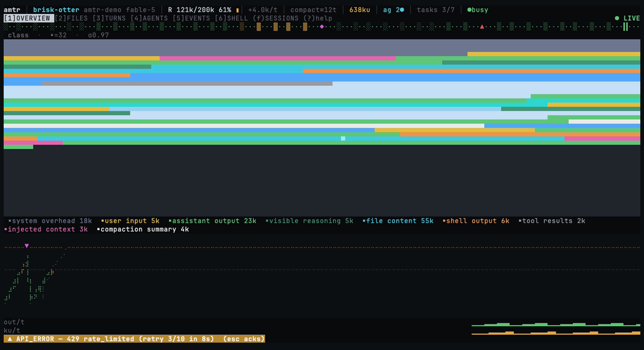
Task: Click the session name brisk-otter
Action: 56,10
